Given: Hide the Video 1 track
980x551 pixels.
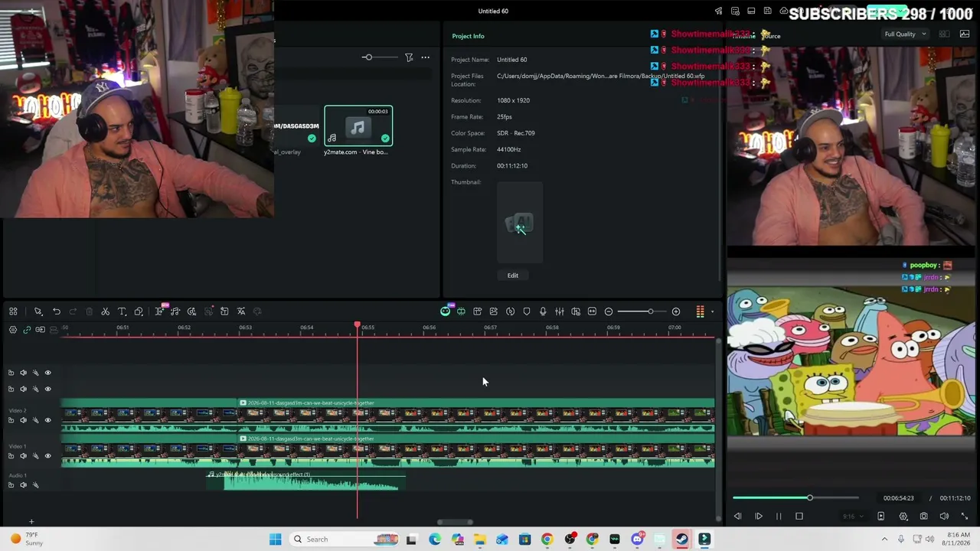Looking at the screenshot, I should (x=47, y=456).
